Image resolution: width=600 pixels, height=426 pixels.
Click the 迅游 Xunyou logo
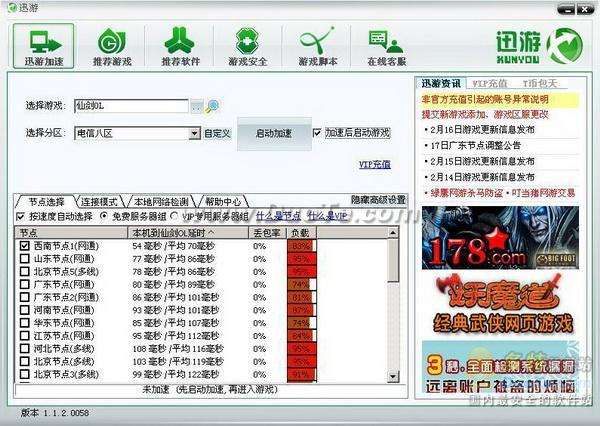click(x=540, y=47)
